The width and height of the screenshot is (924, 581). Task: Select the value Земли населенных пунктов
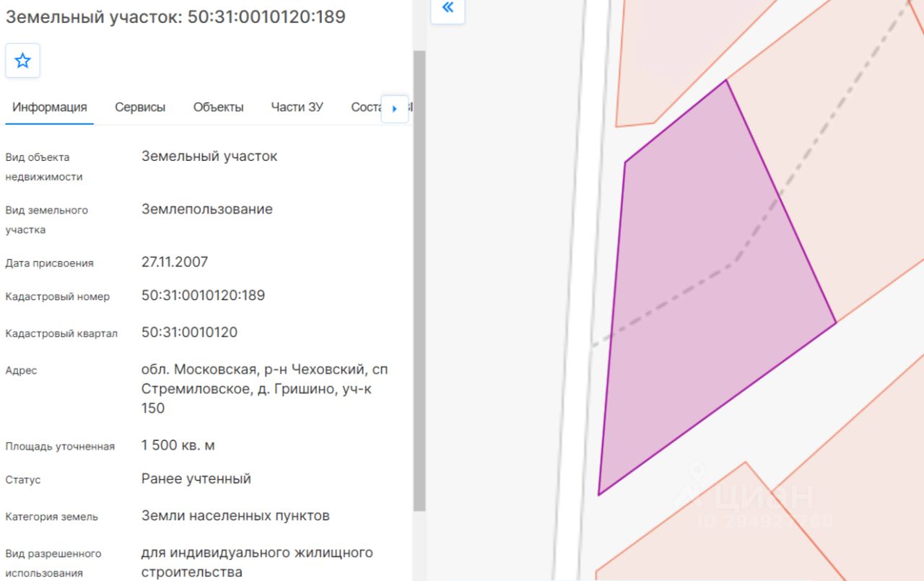(235, 516)
